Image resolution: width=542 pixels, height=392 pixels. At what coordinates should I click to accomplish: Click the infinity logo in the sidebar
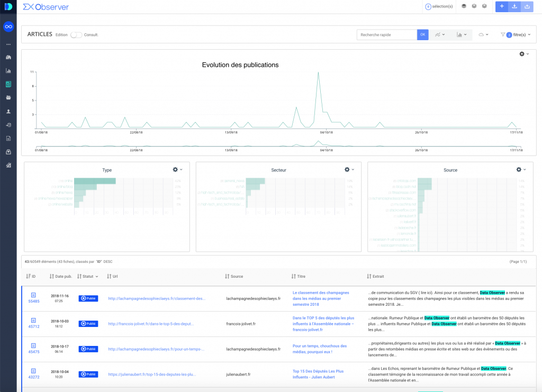[x=8, y=26]
